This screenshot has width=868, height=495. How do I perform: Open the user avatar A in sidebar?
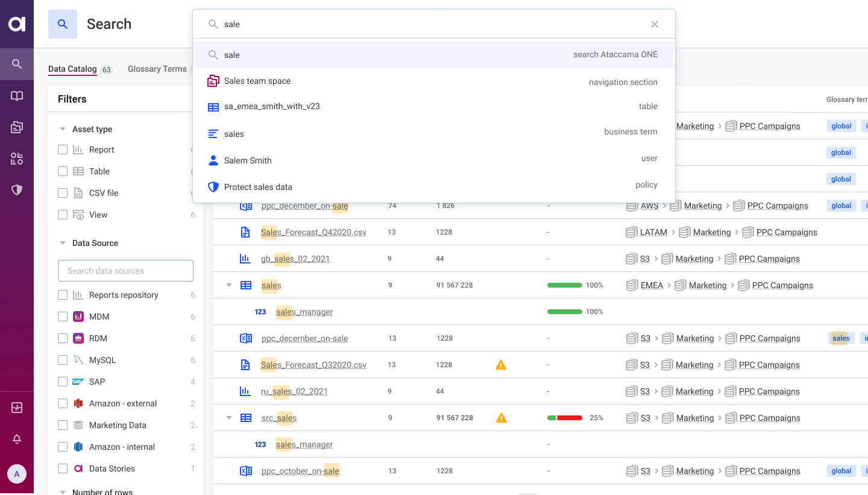[17, 474]
